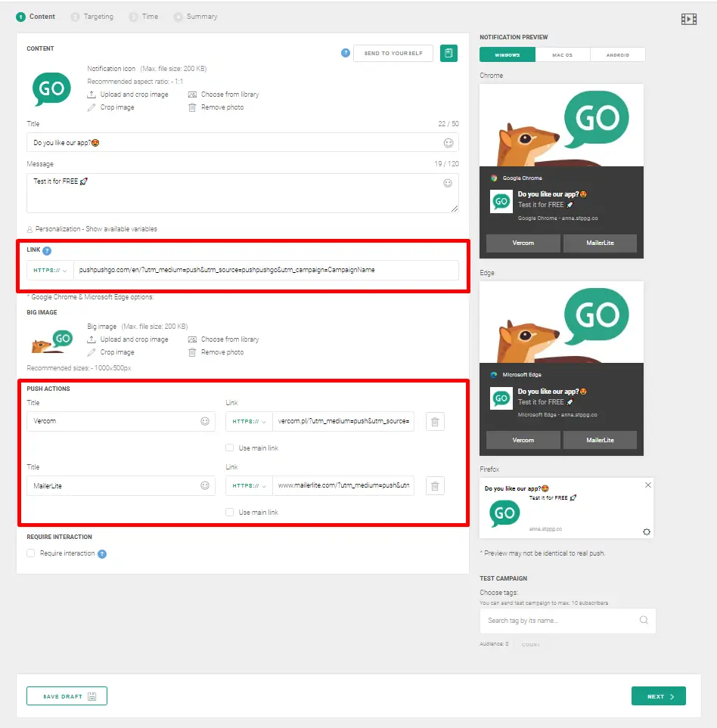Image resolution: width=717 pixels, height=728 pixels.
Task: Click MailerLite button in Edge preview
Action: 600,440
